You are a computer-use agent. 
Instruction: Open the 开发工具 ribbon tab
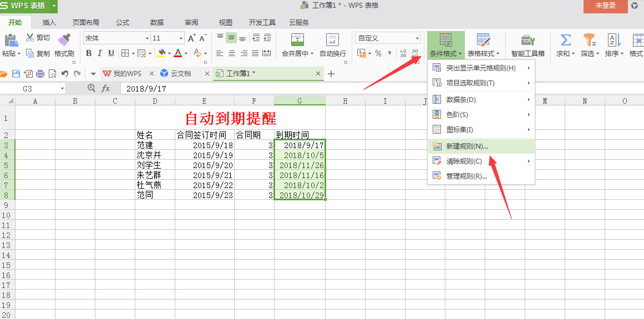[262, 23]
